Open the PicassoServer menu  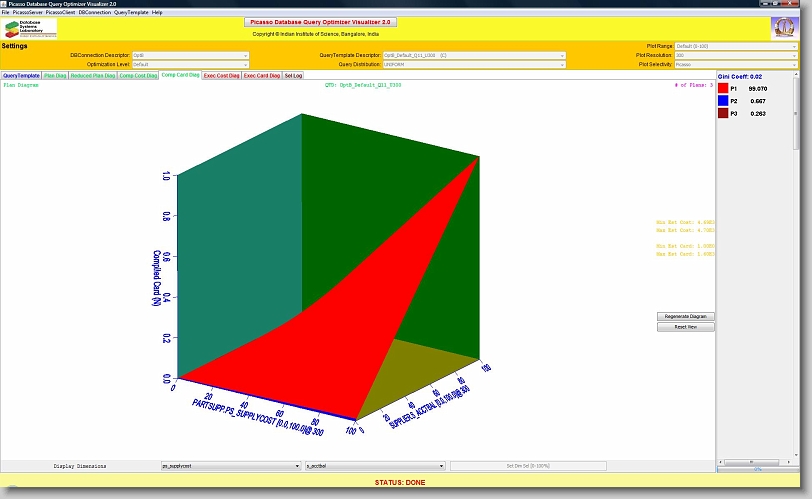[x=27, y=12]
